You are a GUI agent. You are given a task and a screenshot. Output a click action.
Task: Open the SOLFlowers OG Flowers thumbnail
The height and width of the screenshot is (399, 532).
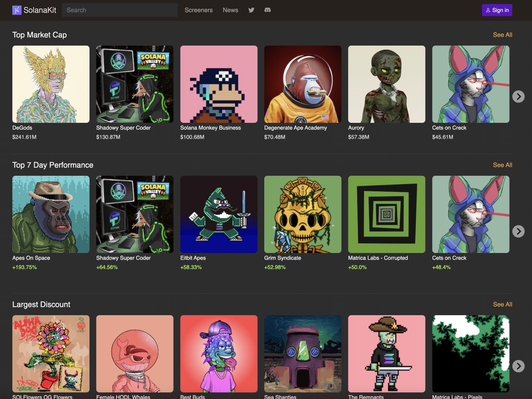point(51,354)
